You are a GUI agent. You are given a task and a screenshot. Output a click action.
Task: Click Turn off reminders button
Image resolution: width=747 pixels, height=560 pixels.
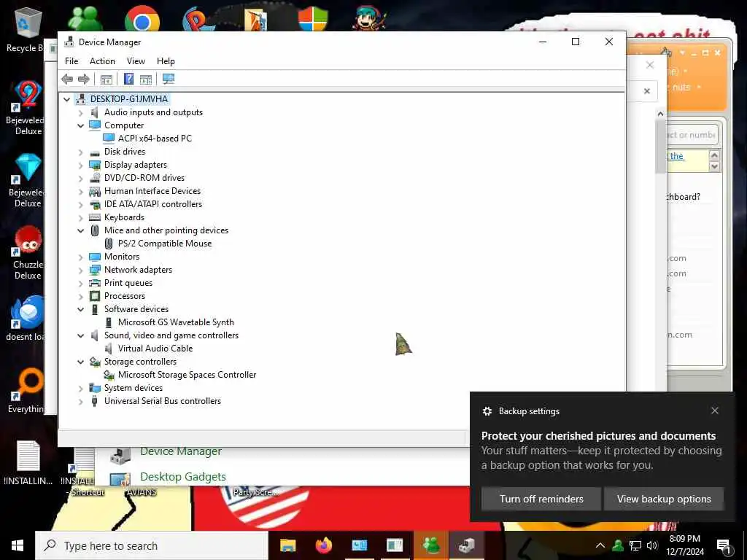point(541,499)
